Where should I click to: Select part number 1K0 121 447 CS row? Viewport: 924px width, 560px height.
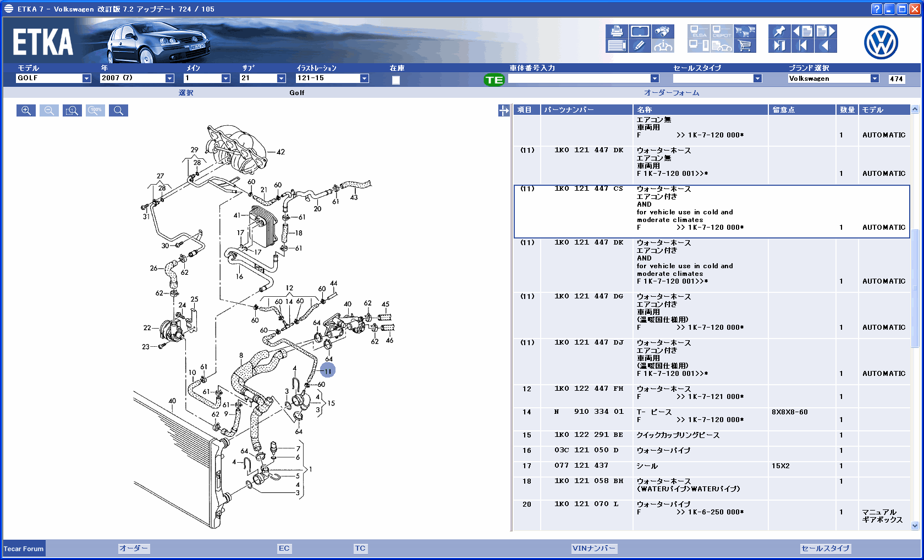tap(712, 212)
